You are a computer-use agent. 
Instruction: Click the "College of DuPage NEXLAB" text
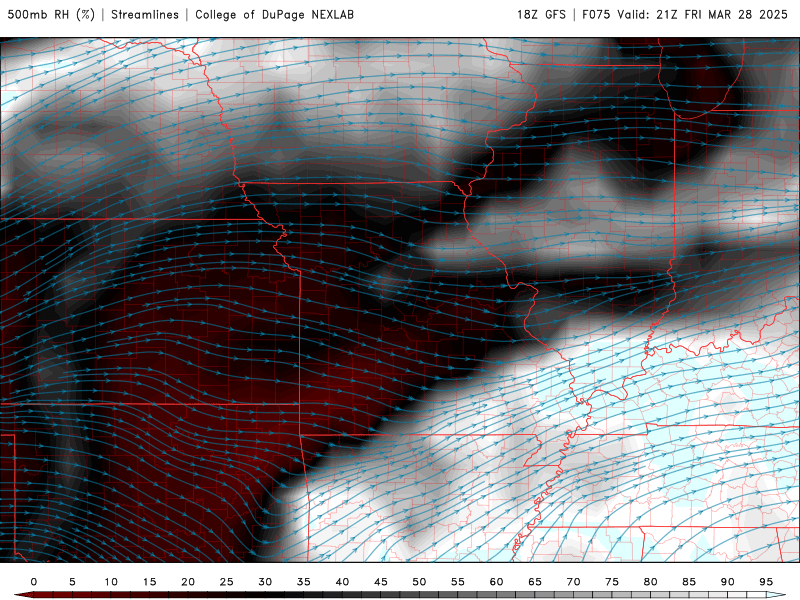pos(274,14)
